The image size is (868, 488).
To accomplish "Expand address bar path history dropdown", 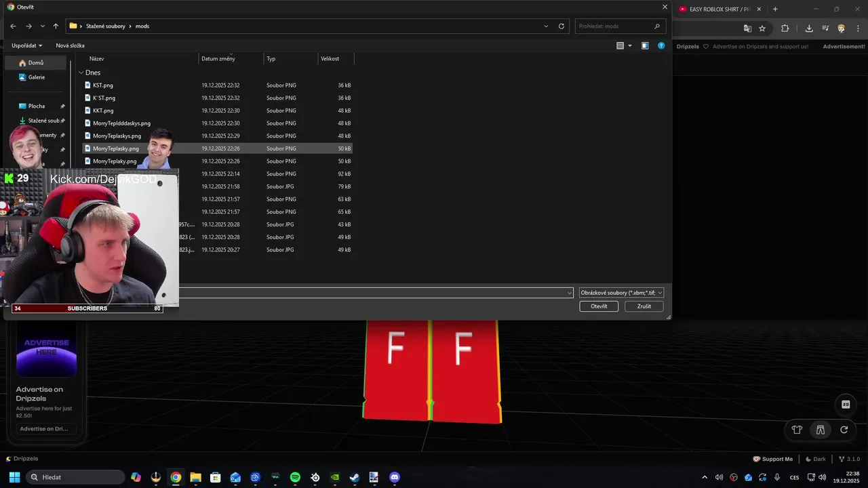I will tap(546, 26).
